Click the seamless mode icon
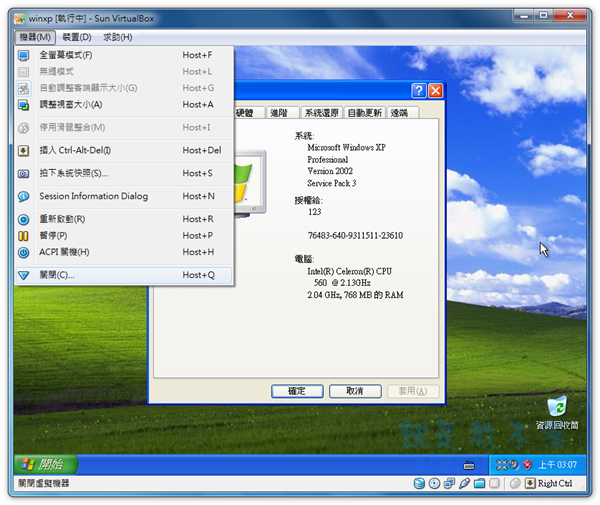The height and width of the screenshot is (505, 600). coord(24,72)
